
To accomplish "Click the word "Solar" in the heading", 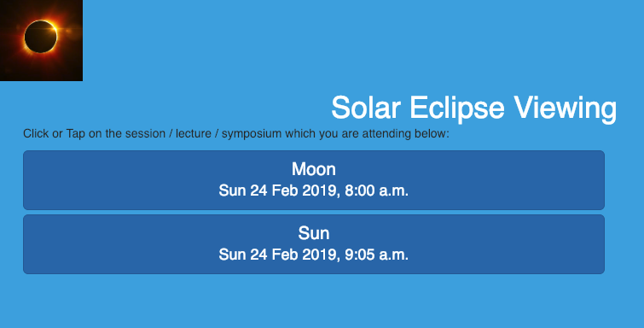I will [366, 108].
